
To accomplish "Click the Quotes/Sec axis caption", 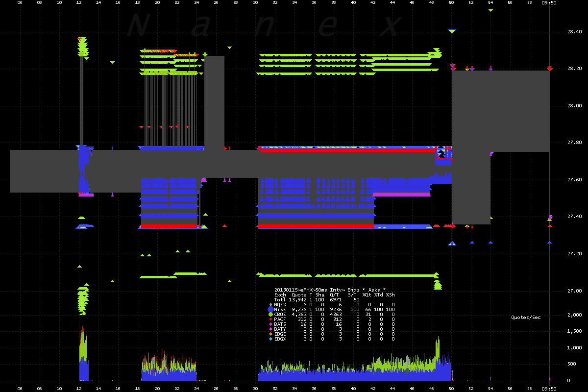I will click(x=526, y=318).
